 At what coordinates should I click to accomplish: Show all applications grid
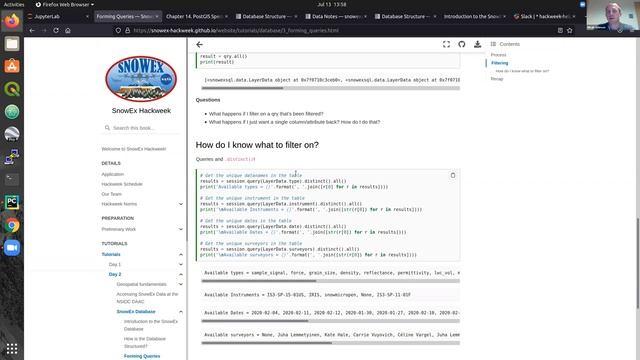tap(12, 349)
